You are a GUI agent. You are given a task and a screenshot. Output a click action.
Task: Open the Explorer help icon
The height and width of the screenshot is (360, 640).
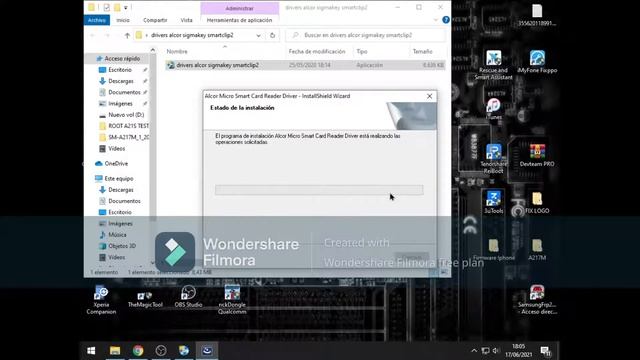click(x=446, y=20)
